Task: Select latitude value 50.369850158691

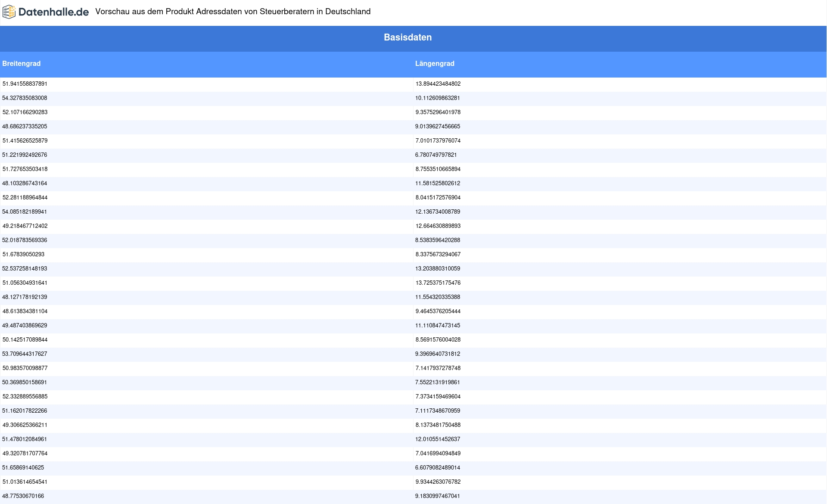Action: coord(25,383)
